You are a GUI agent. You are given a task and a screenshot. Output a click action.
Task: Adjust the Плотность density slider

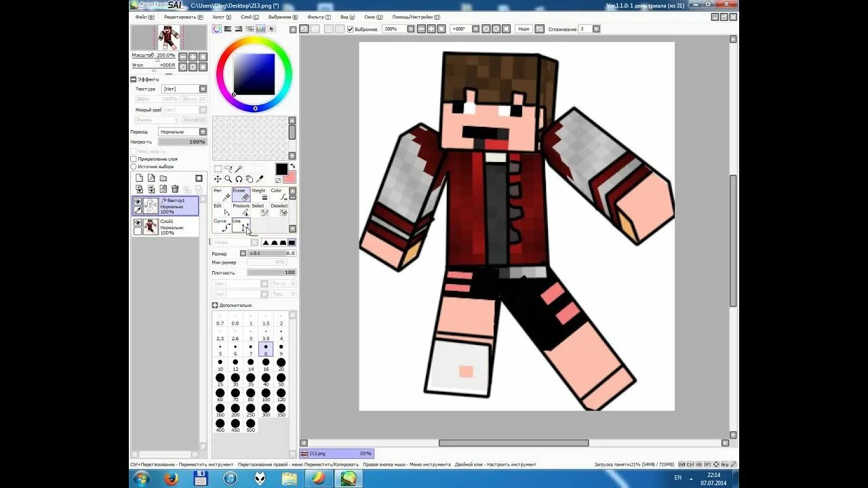pos(271,272)
